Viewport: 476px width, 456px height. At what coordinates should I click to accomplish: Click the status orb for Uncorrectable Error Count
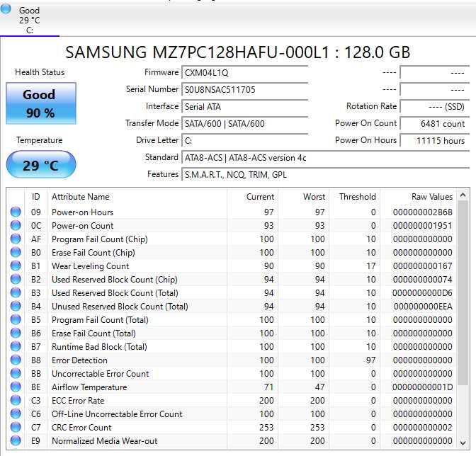[x=16, y=373]
